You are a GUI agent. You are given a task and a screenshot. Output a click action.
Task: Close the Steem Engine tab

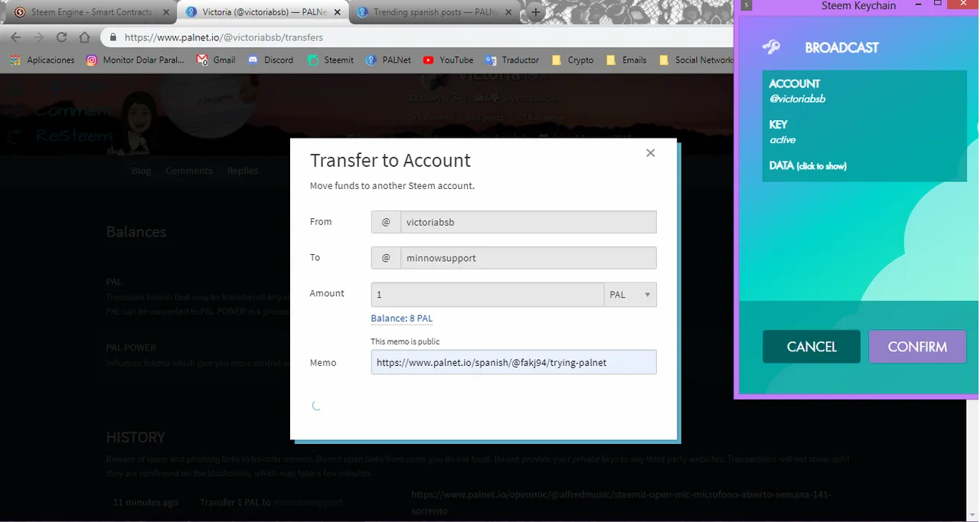[x=168, y=12]
